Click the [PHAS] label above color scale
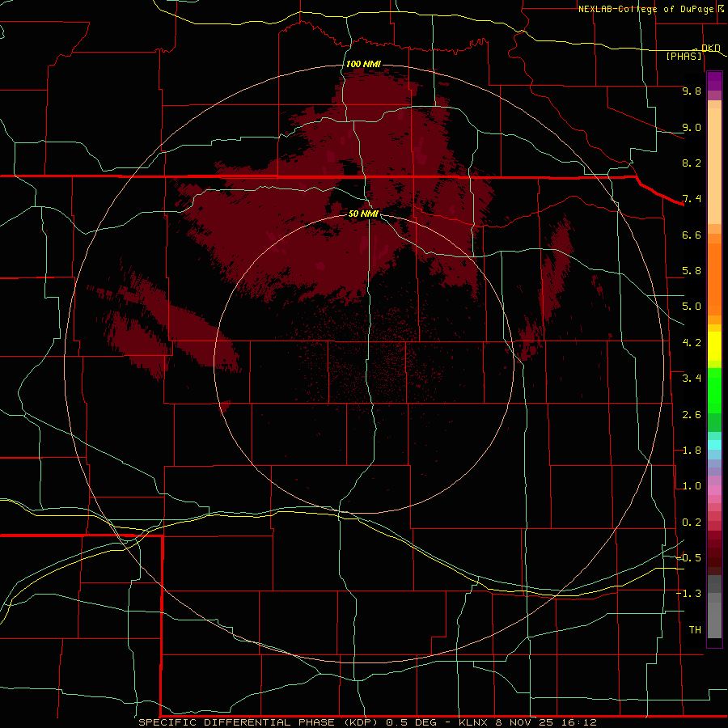The width and height of the screenshot is (728, 728). pos(684,56)
